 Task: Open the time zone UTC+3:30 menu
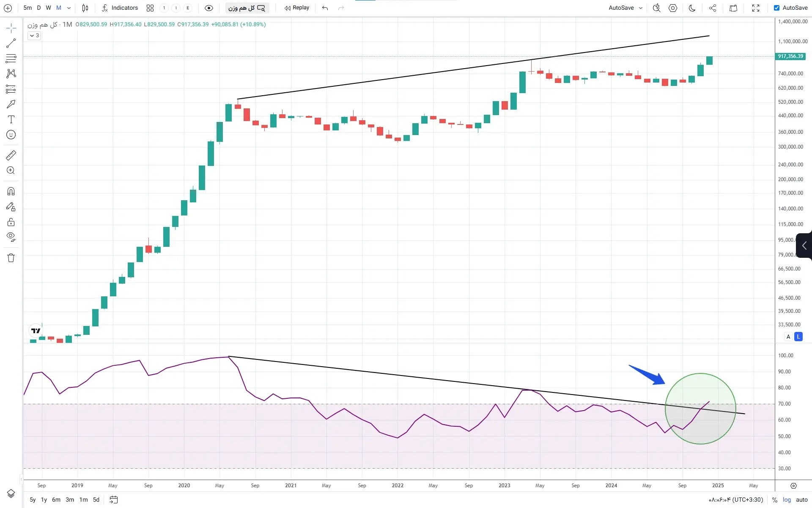[x=736, y=500]
